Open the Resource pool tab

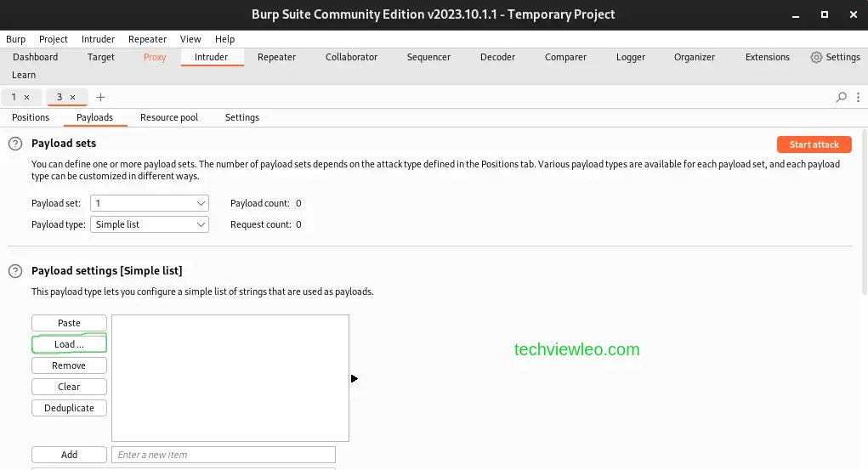click(x=169, y=117)
